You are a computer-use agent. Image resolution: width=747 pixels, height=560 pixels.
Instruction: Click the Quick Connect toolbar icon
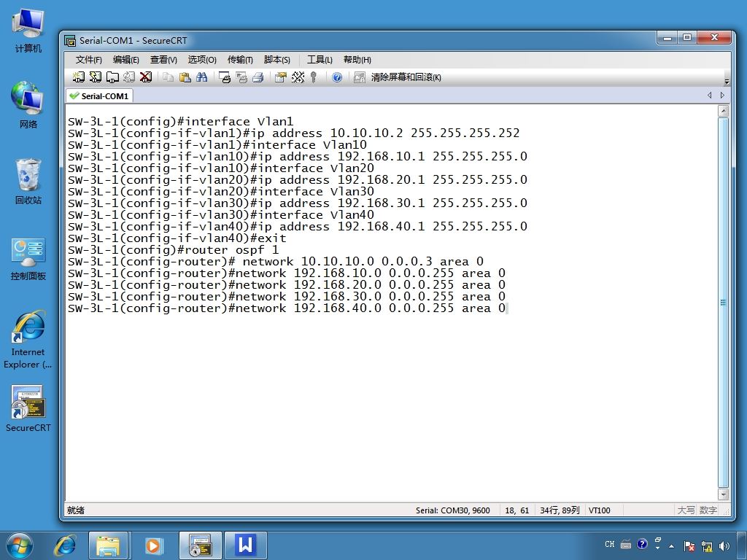click(96, 77)
